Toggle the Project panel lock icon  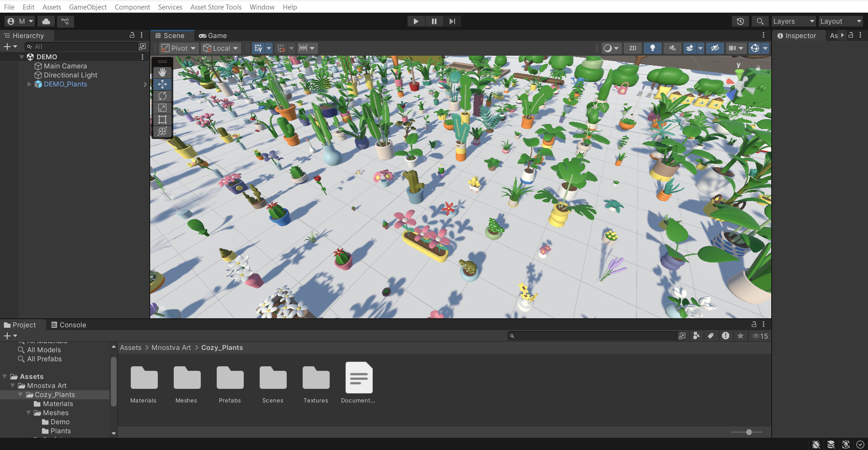tap(754, 325)
